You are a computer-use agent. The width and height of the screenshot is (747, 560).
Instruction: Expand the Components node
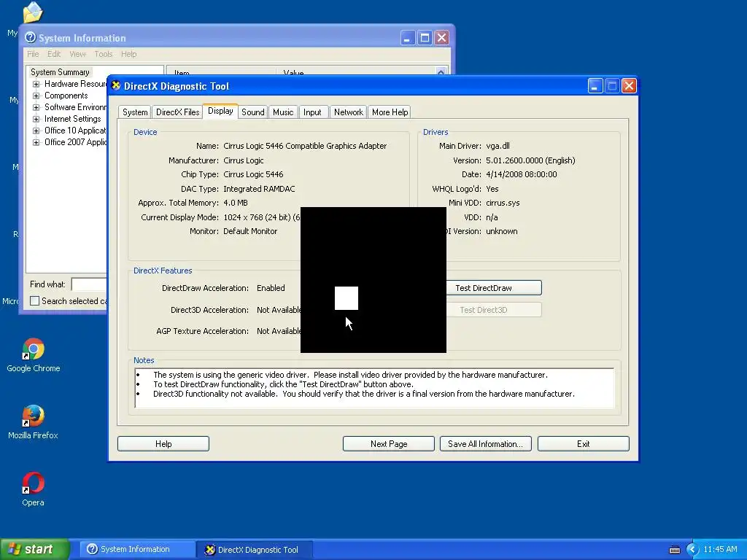(x=36, y=96)
